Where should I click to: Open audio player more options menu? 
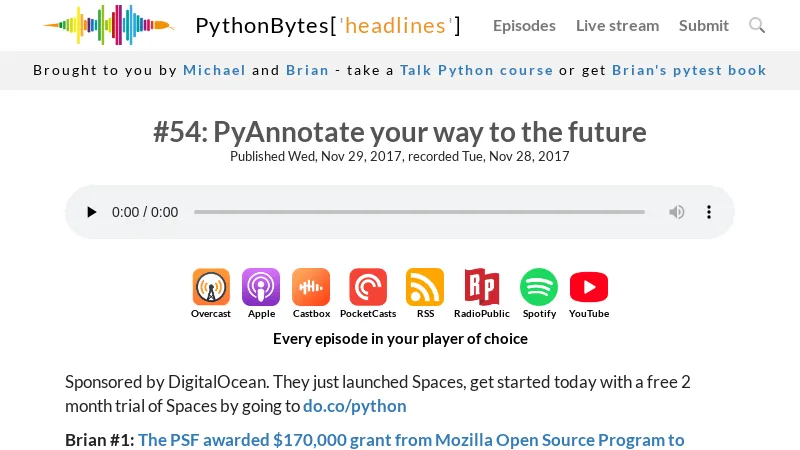tap(709, 212)
